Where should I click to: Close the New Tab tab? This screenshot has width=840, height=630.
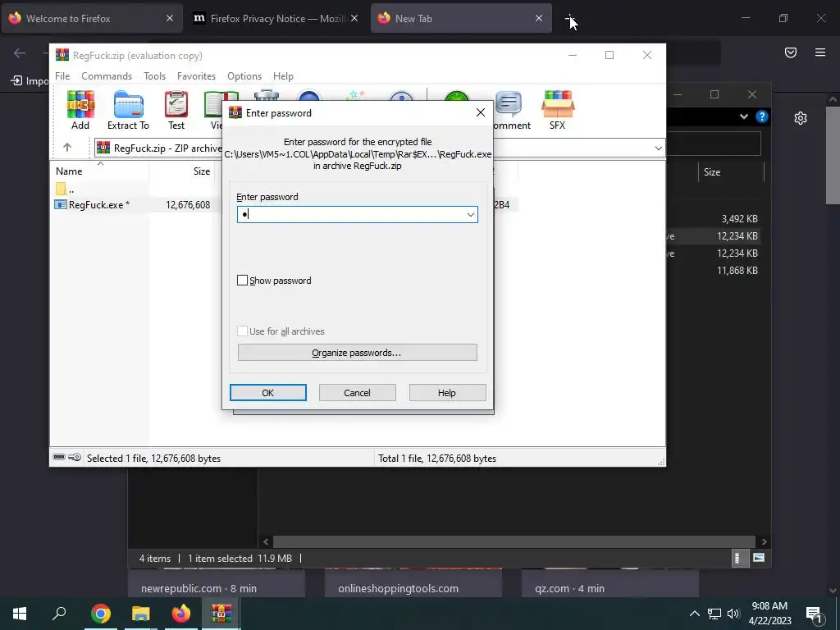[x=539, y=18]
